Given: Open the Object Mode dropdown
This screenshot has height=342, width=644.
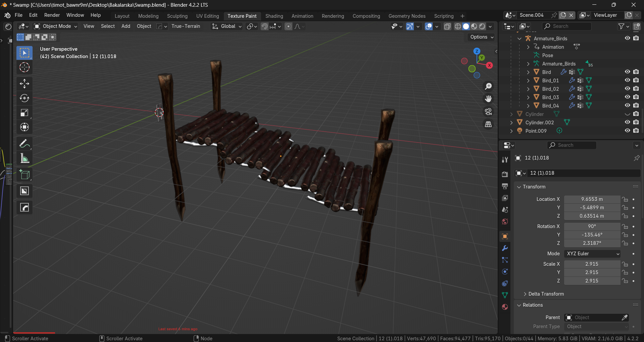Looking at the screenshot, I should point(56,26).
